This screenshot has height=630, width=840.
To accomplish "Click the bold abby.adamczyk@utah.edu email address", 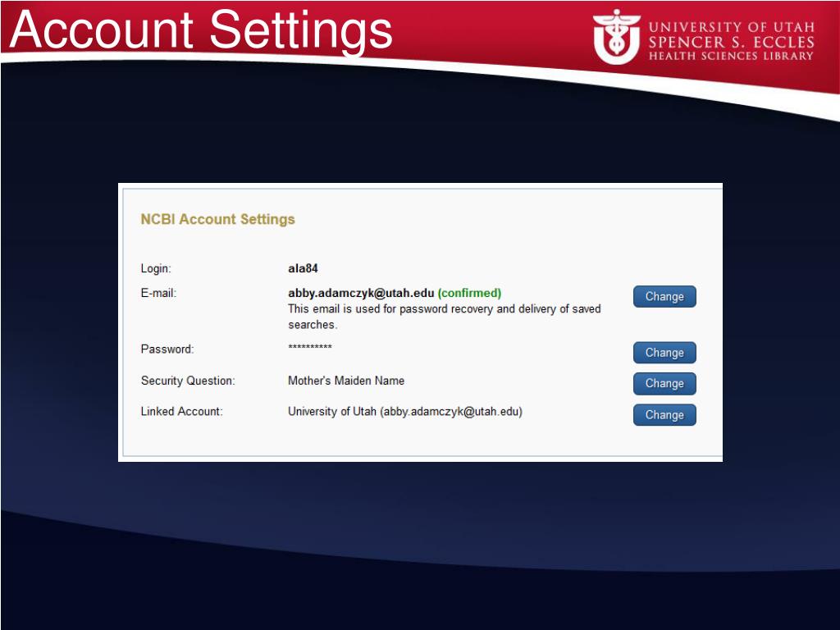I will (x=361, y=293).
